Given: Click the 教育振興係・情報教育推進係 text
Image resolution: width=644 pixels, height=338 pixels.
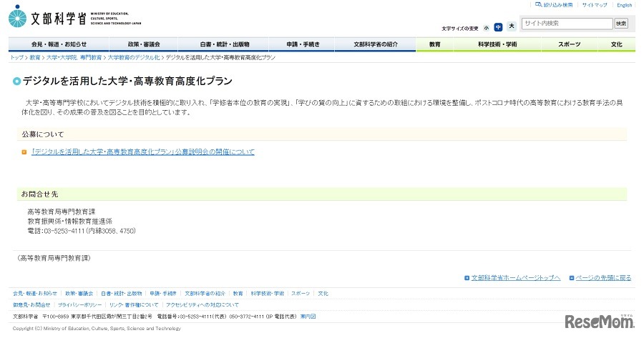Looking at the screenshot, I should point(69,221).
